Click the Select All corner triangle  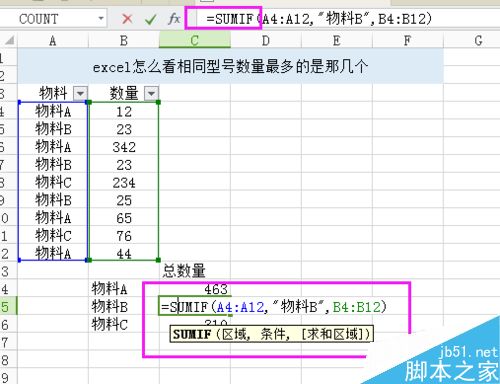tap(9, 40)
